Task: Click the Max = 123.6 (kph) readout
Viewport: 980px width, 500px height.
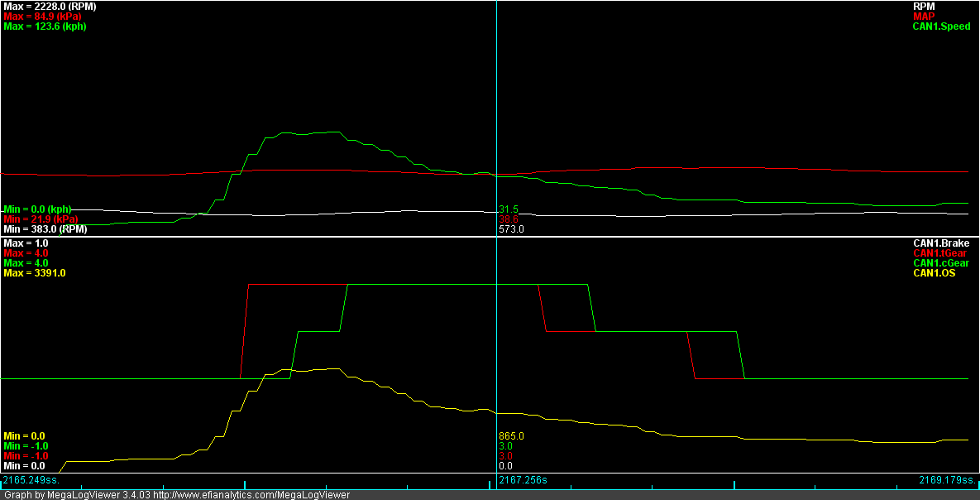Action: 45,26
